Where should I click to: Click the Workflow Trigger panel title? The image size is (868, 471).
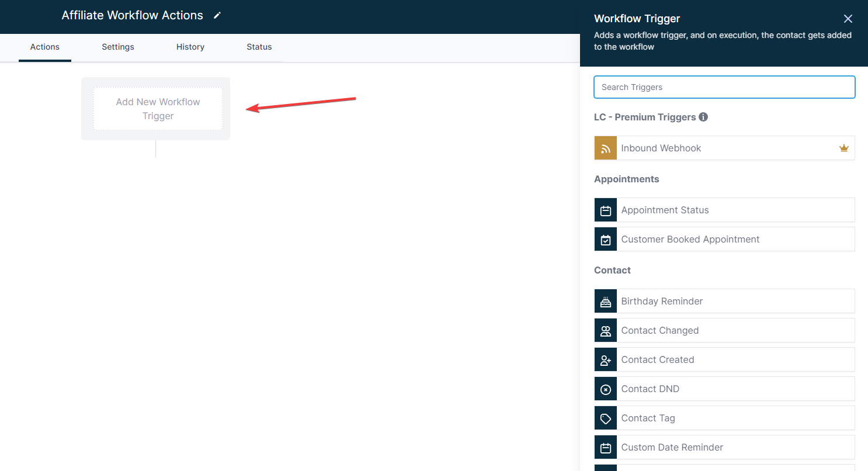(637, 19)
